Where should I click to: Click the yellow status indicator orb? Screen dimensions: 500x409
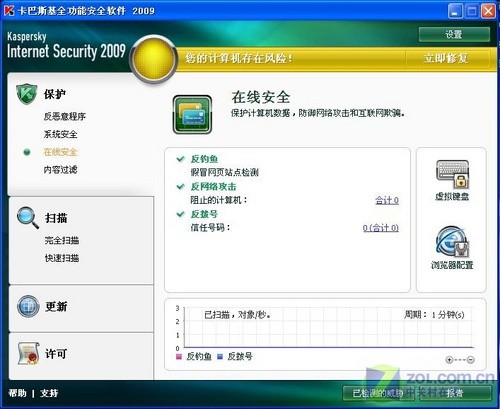click(154, 59)
